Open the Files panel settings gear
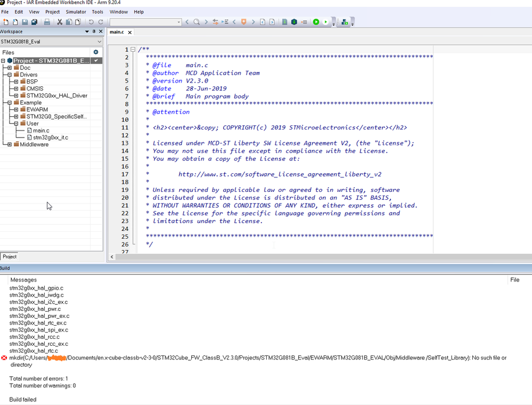The image size is (532, 405). click(x=96, y=52)
